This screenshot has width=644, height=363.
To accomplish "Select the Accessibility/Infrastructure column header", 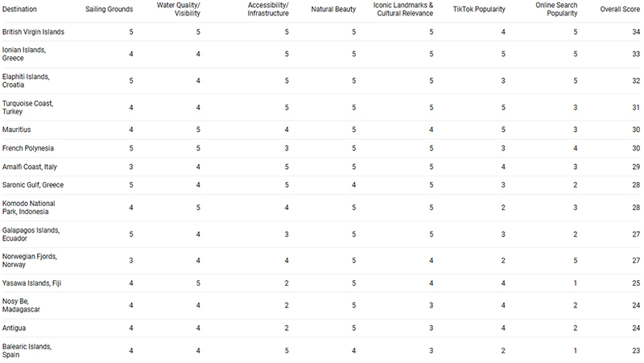I will 268,9.
